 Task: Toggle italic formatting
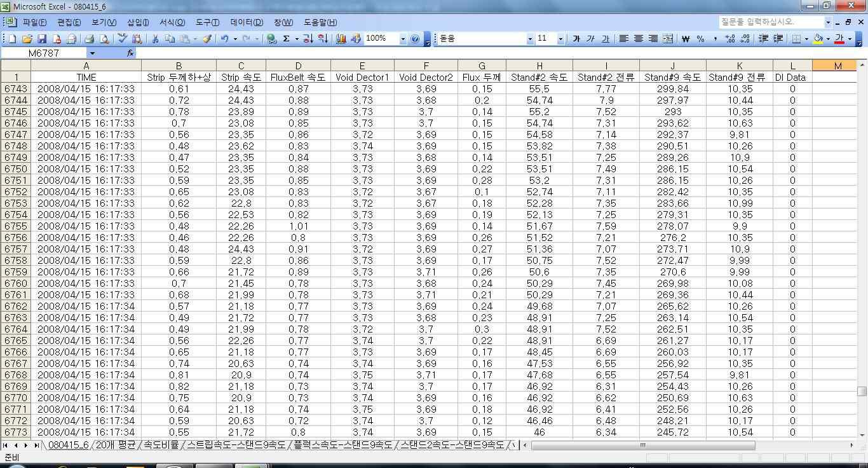[x=590, y=39]
